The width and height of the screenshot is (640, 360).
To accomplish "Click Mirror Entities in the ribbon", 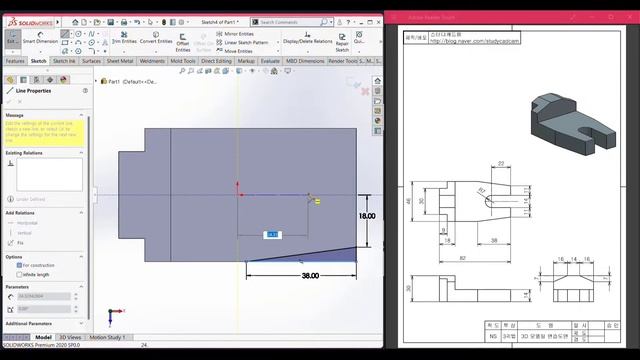I will (235, 34).
